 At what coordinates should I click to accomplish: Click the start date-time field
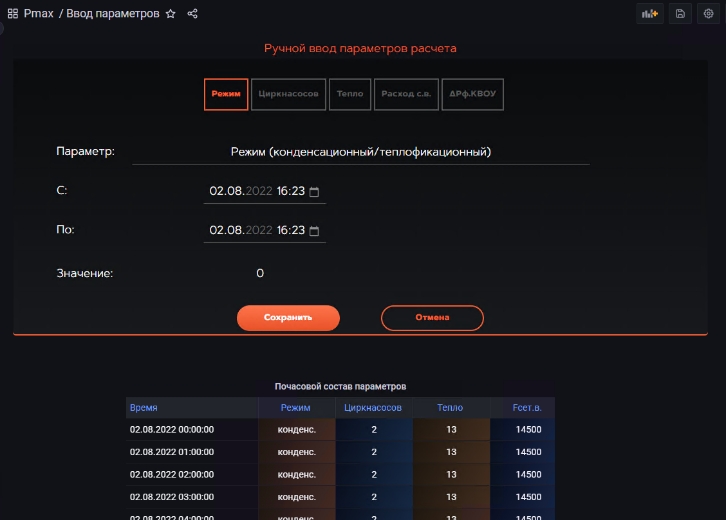[256, 191]
